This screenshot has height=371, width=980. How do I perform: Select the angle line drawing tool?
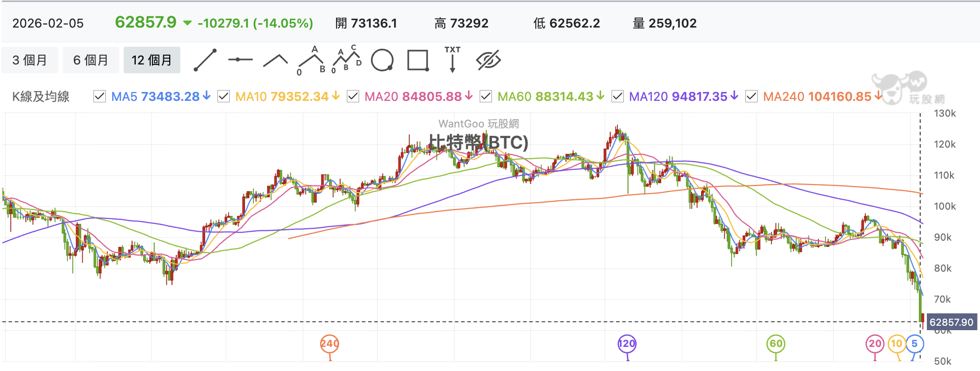coord(276,60)
